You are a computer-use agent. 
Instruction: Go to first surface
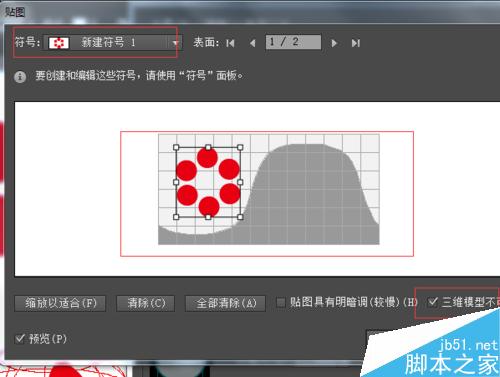tap(230, 43)
